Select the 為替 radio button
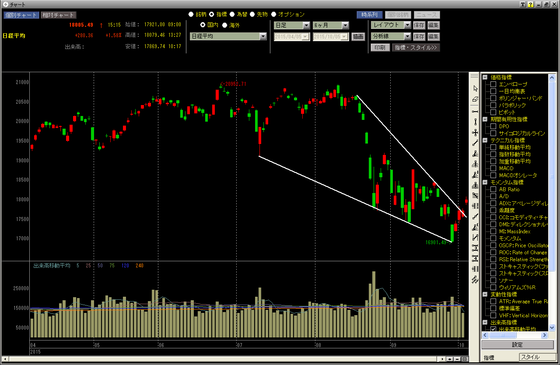The width and height of the screenshot is (560, 365). [232, 14]
